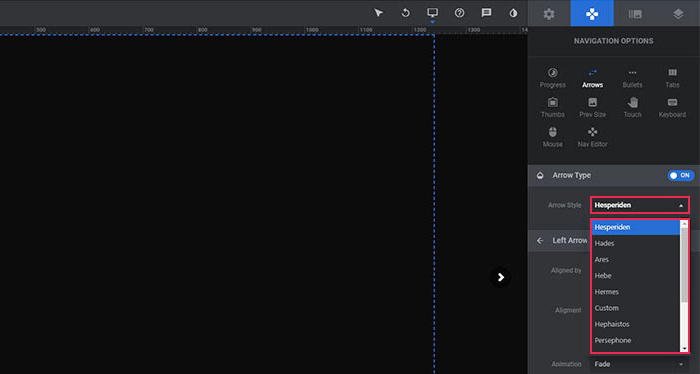Image resolution: width=700 pixels, height=374 pixels.
Task: Click the color drop icon in toolbar
Action: coord(513,12)
